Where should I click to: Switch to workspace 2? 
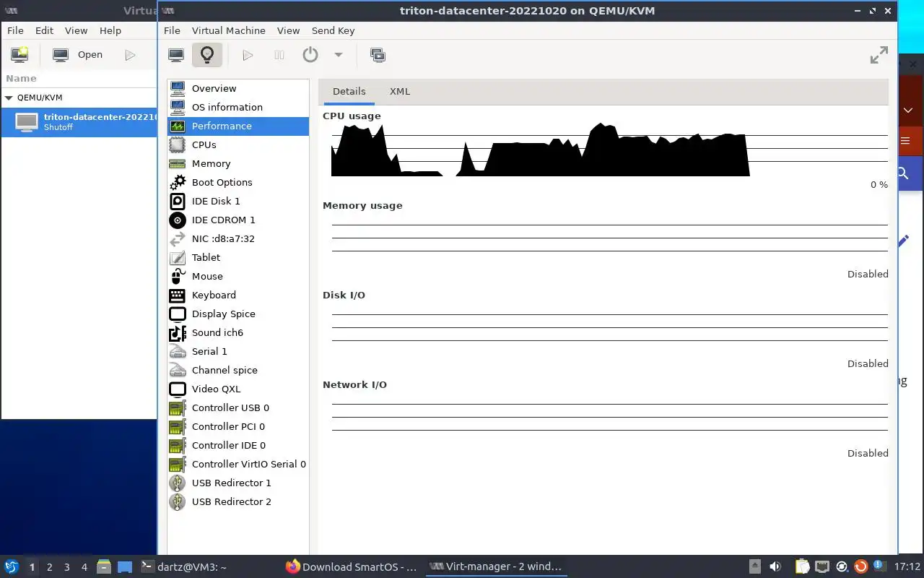(50, 567)
